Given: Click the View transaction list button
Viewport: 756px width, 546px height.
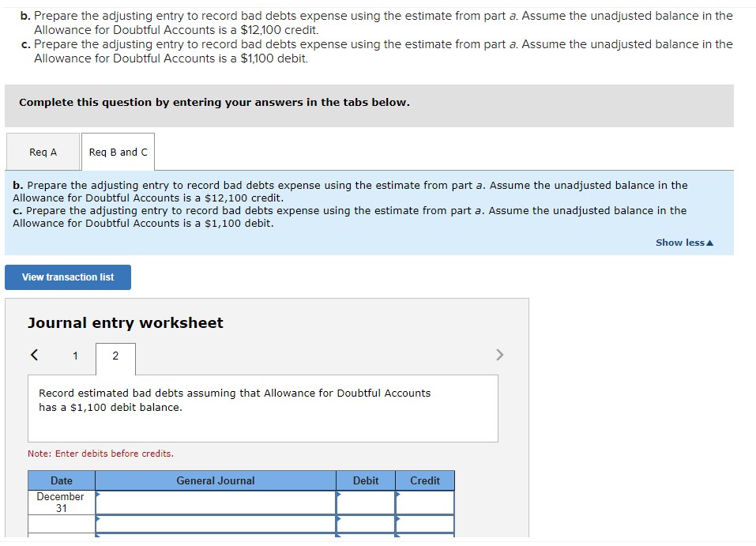Looking at the screenshot, I should (68, 277).
